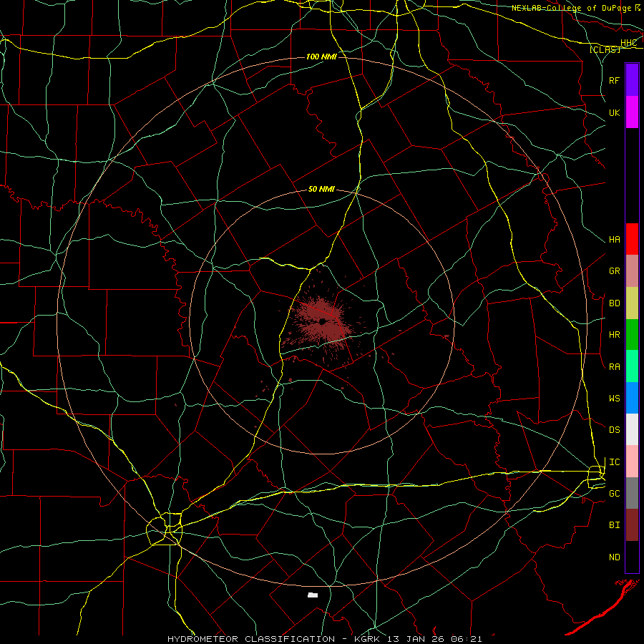The width and height of the screenshot is (644, 644).
Task: Click the '[CLAS]' units text
Action: click(605, 49)
